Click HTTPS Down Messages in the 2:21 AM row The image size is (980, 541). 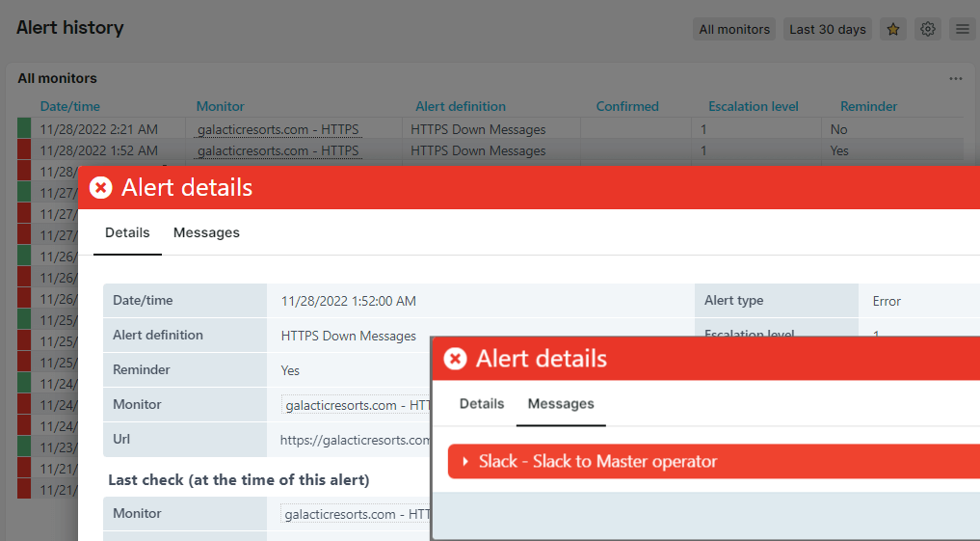coord(478,129)
